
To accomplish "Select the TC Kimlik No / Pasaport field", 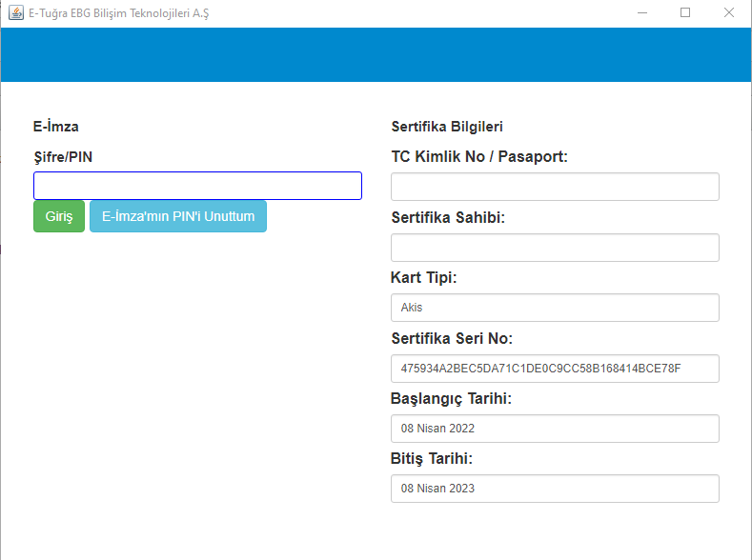I will click(x=555, y=187).
